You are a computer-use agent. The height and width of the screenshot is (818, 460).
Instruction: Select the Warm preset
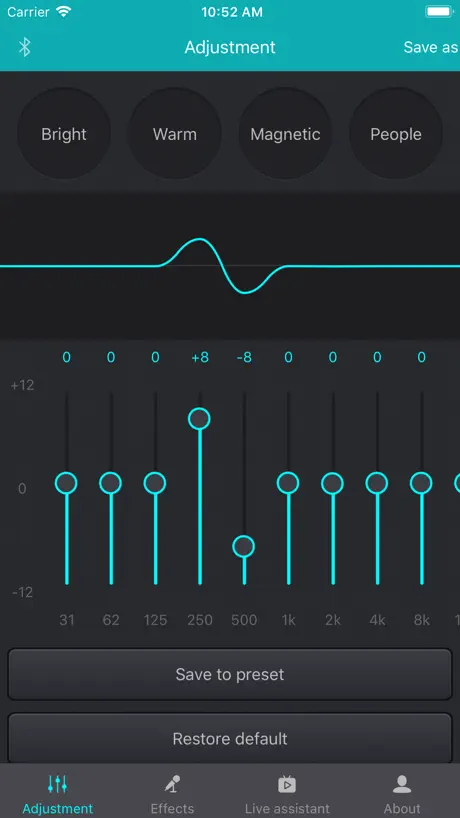(175, 134)
